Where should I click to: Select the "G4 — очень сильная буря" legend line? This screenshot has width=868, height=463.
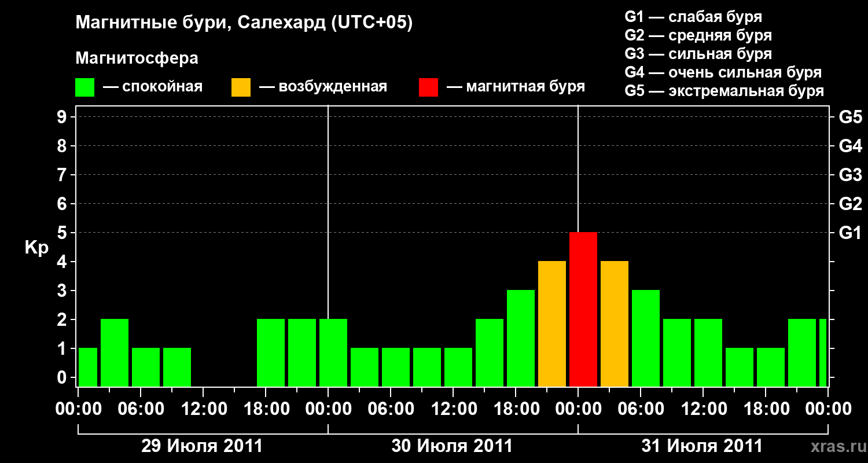(723, 72)
